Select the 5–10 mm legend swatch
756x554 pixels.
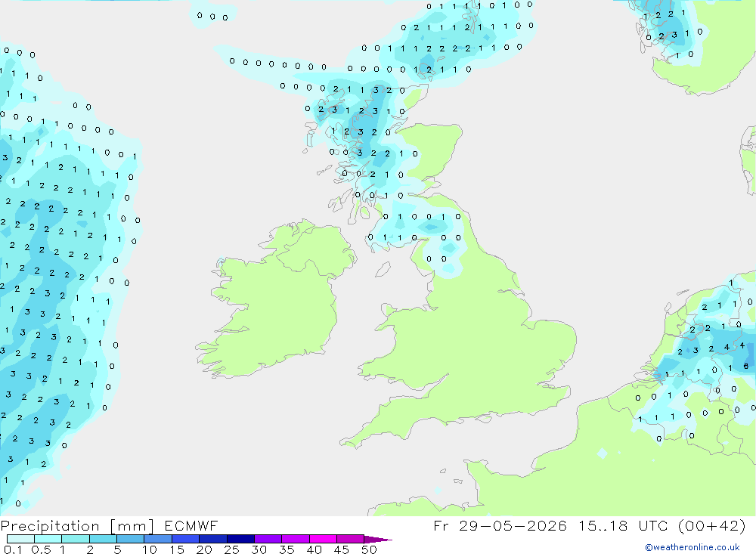pyautogui.click(x=130, y=539)
